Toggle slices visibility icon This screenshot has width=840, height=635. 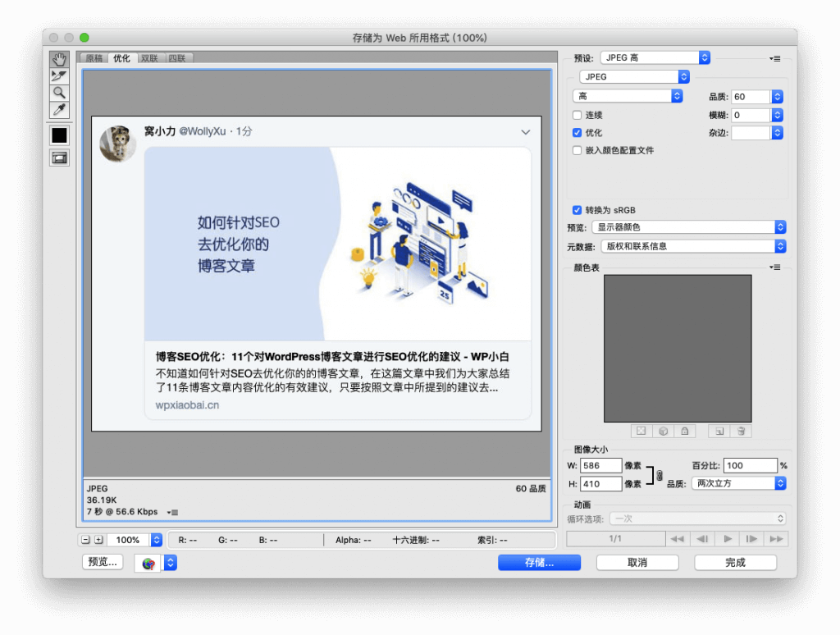pyautogui.click(x=59, y=158)
